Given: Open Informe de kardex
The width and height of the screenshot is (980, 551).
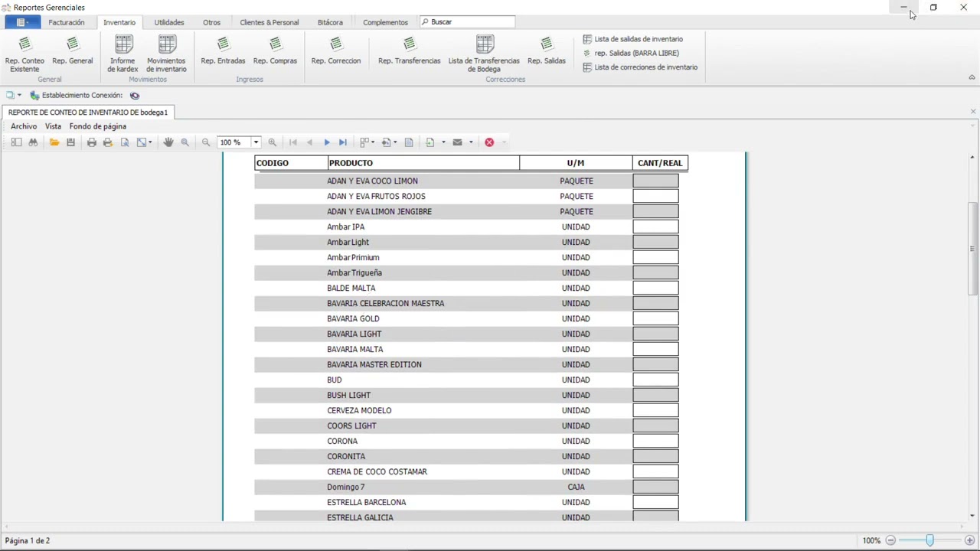Looking at the screenshot, I should coord(122,54).
